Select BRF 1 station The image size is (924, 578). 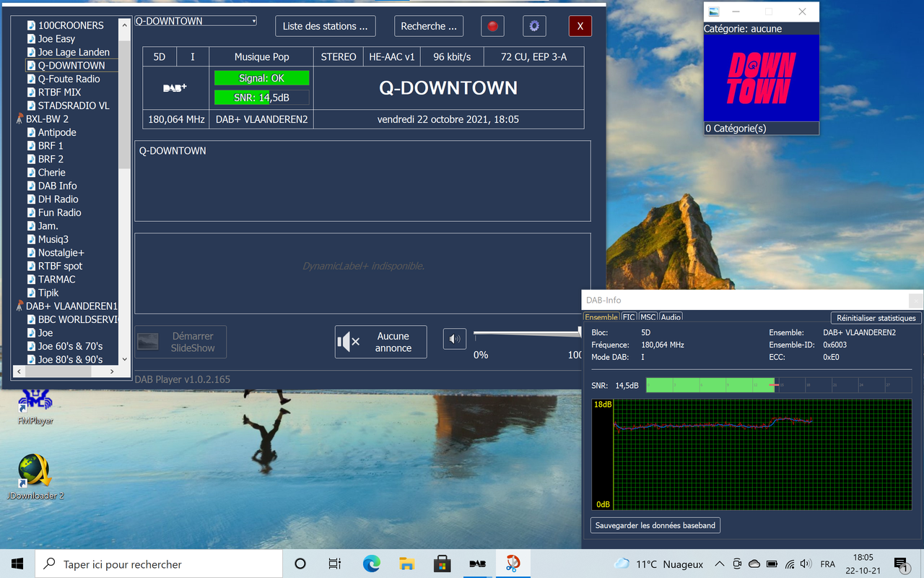pyautogui.click(x=51, y=145)
